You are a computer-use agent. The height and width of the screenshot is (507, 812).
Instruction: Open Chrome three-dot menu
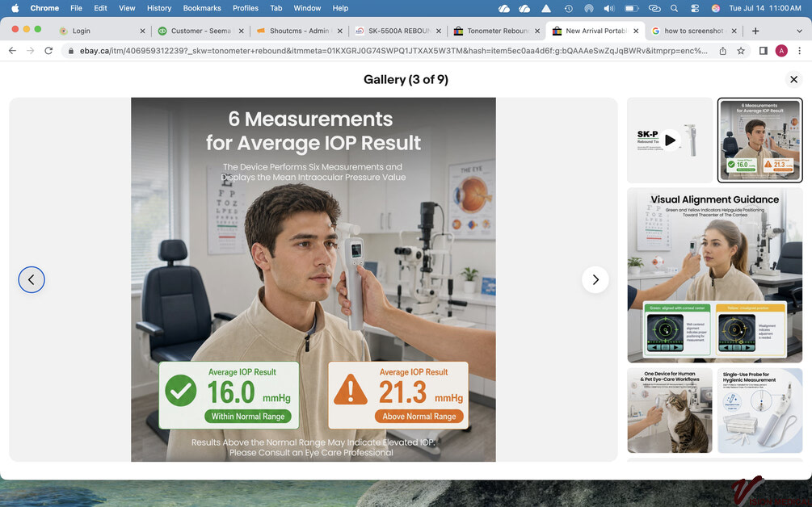[800, 51]
